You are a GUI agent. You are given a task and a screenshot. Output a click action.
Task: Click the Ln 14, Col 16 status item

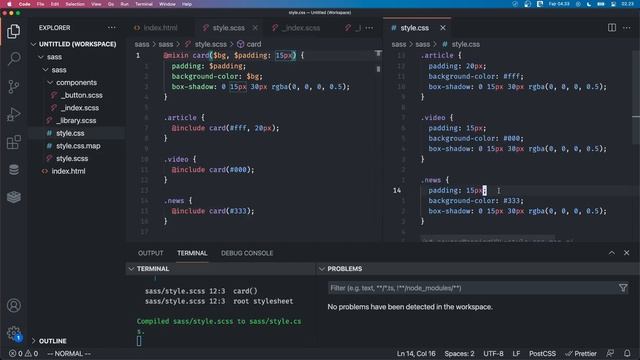(416, 353)
